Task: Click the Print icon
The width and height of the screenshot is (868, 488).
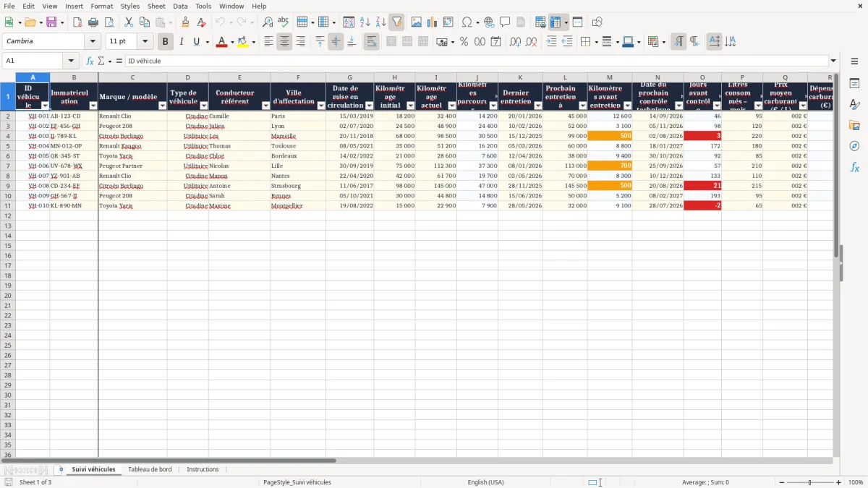Action: [x=93, y=22]
